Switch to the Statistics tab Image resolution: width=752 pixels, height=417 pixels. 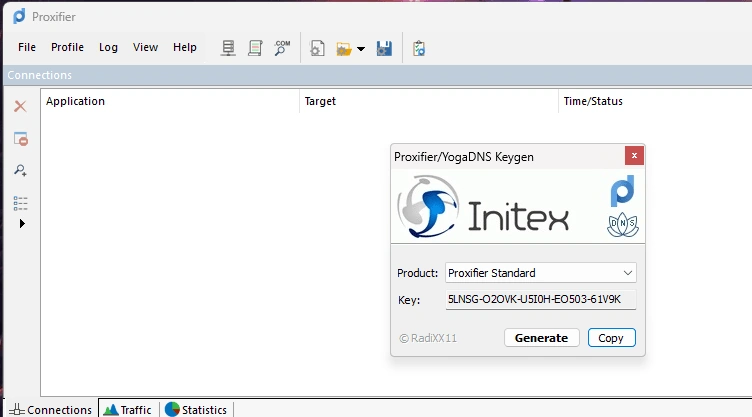point(196,409)
